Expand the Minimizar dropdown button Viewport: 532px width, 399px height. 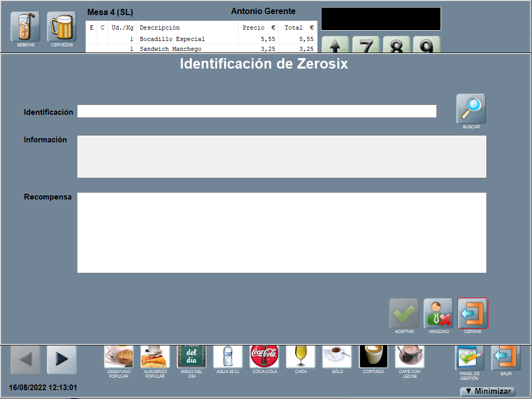point(487,391)
